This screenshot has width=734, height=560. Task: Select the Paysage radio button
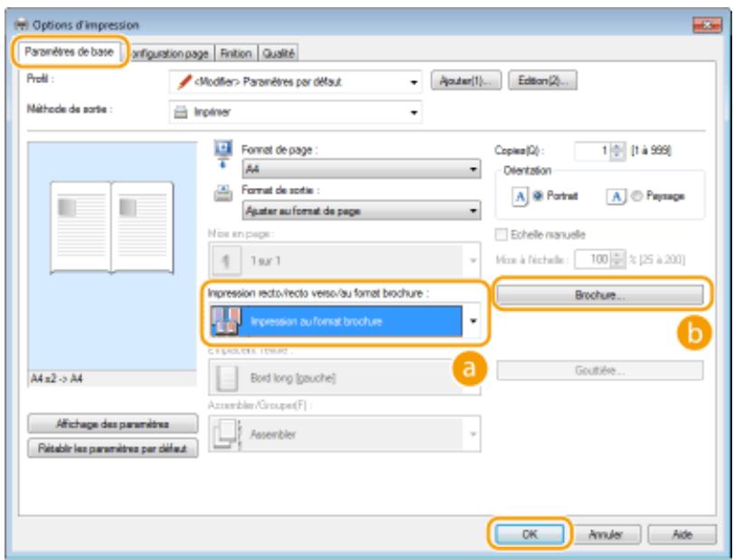636,196
